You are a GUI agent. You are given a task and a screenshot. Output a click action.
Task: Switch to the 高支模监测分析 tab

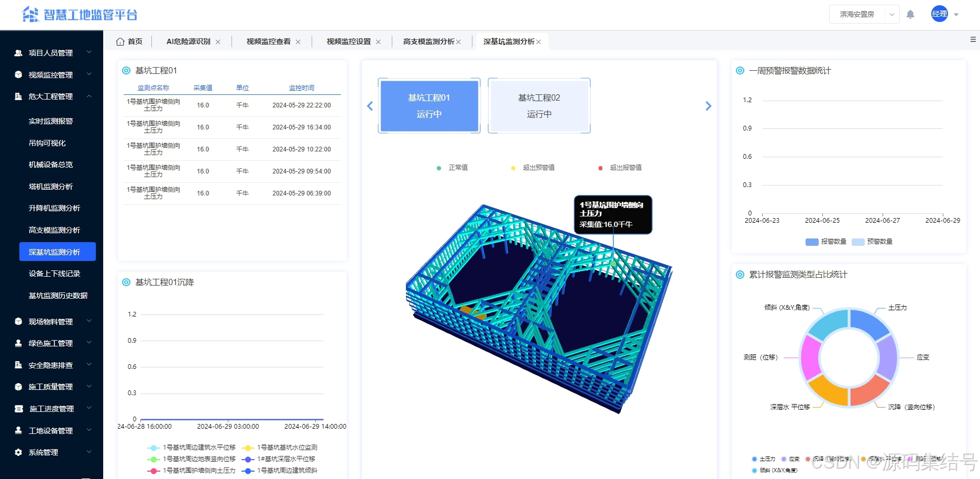429,41
